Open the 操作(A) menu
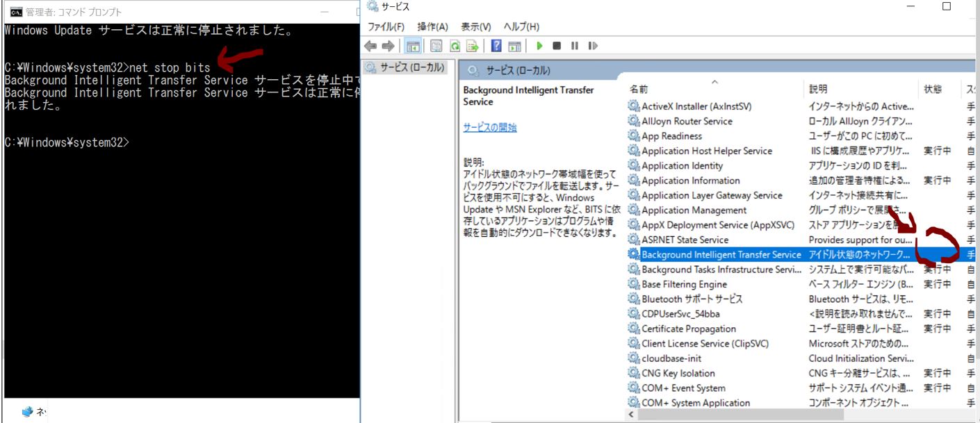Viewport: 980px width, 423px height. (x=432, y=26)
